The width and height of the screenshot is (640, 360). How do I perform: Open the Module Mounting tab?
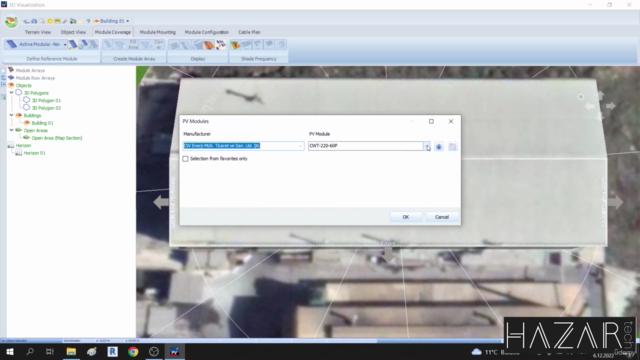pyautogui.click(x=158, y=32)
